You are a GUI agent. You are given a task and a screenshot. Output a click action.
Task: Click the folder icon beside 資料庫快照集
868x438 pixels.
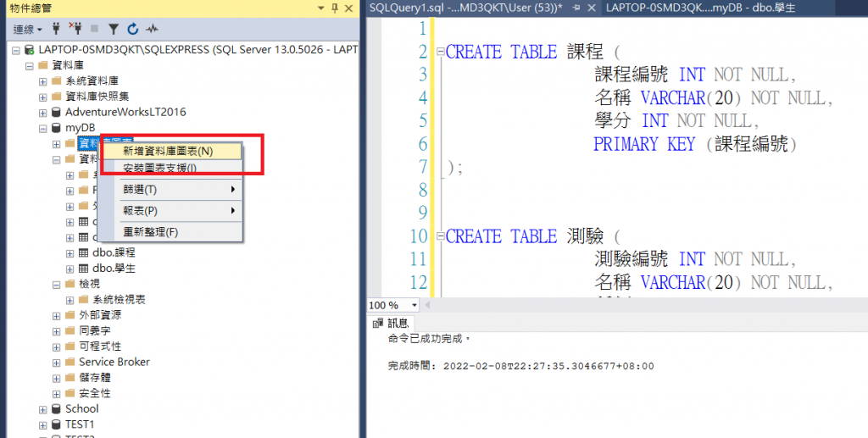tap(57, 97)
